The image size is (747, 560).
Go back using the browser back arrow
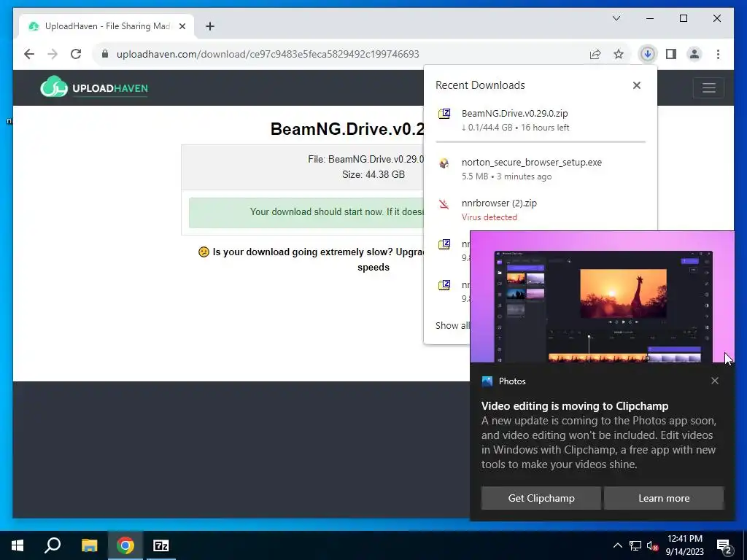click(x=29, y=54)
